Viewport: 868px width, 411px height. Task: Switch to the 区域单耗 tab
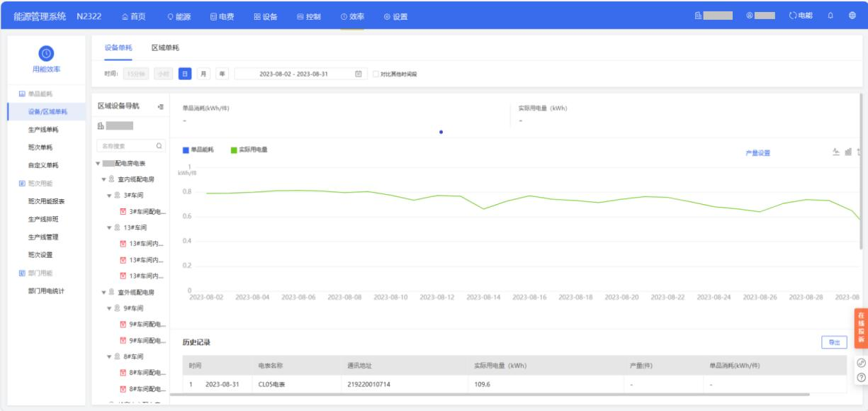click(165, 47)
